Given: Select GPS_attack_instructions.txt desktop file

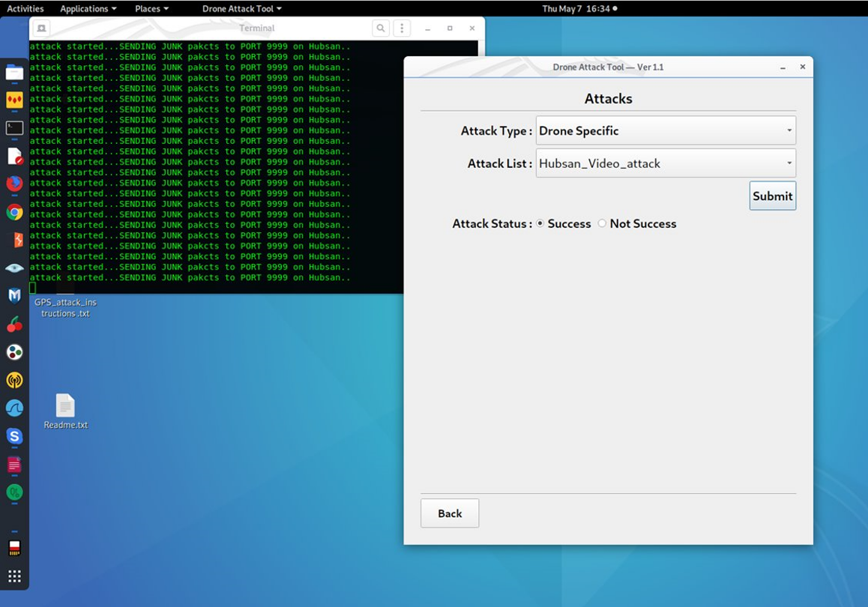Looking at the screenshot, I should tap(65, 308).
